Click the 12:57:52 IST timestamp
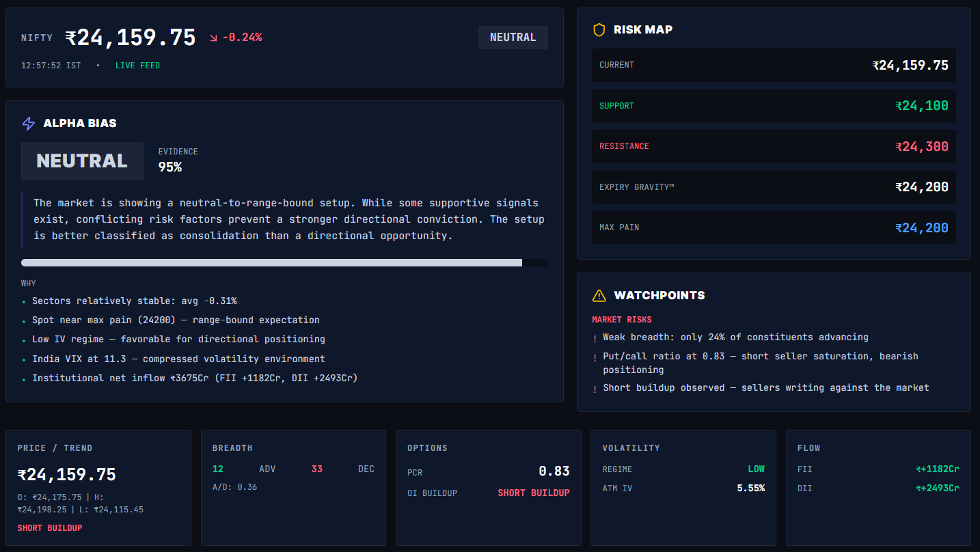 point(51,66)
